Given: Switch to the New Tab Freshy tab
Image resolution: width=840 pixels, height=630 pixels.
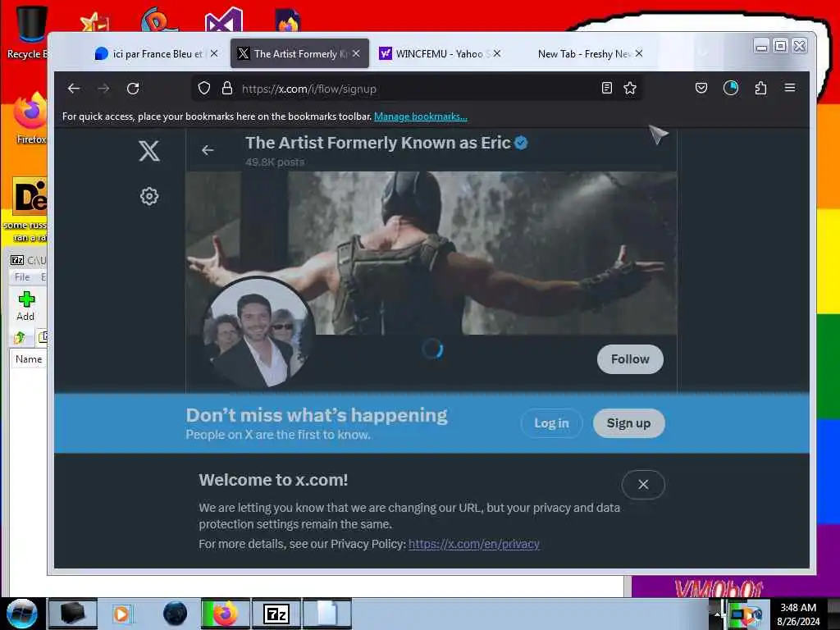Looking at the screenshot, I should pyautogui.click(x=583, y=53).
